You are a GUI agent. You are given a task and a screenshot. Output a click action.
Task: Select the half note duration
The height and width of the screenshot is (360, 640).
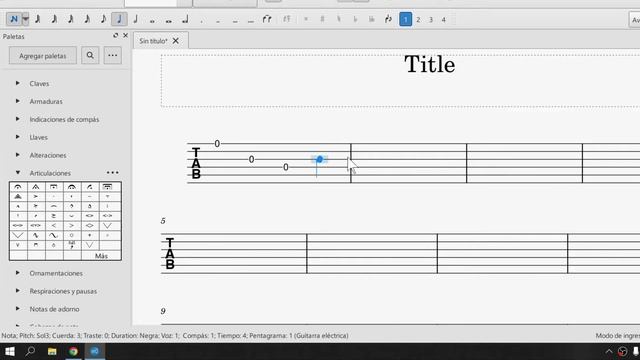(x=136, y=19)
